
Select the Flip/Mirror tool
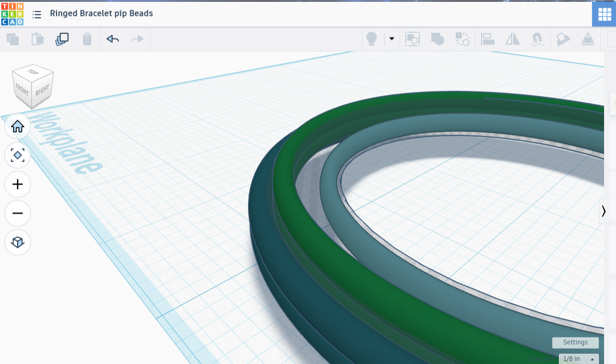point(512,39)
